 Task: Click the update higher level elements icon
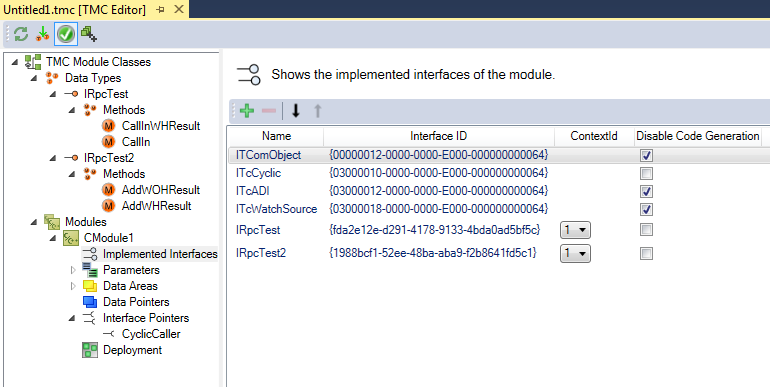(x=43, y=34)
